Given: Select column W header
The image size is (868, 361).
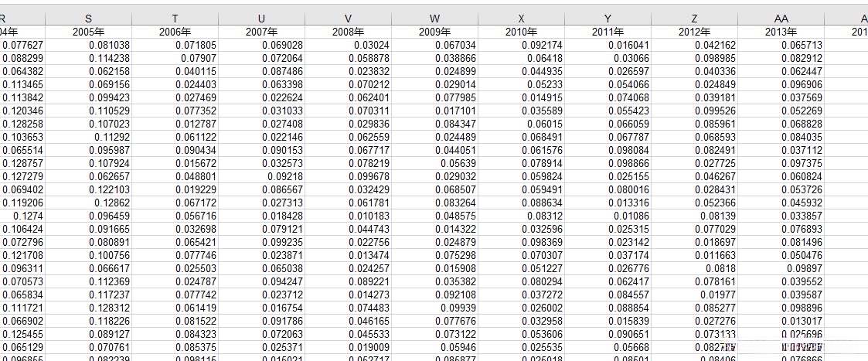Looking at the screenshot, I should coord(434,19).
